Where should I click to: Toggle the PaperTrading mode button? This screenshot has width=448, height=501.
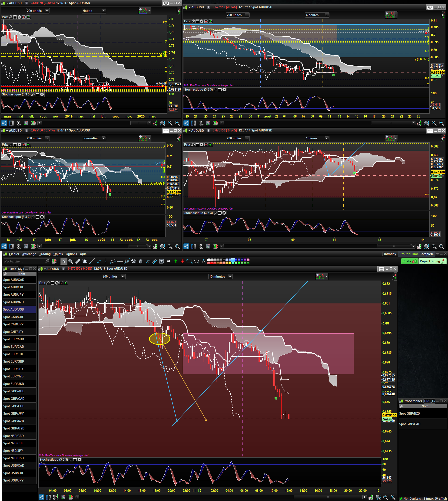432,261
